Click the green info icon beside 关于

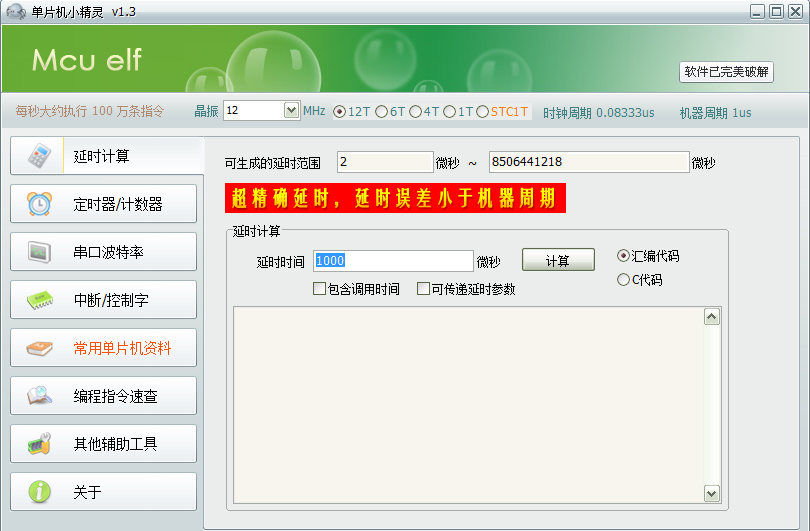click(x=39, y=492)
